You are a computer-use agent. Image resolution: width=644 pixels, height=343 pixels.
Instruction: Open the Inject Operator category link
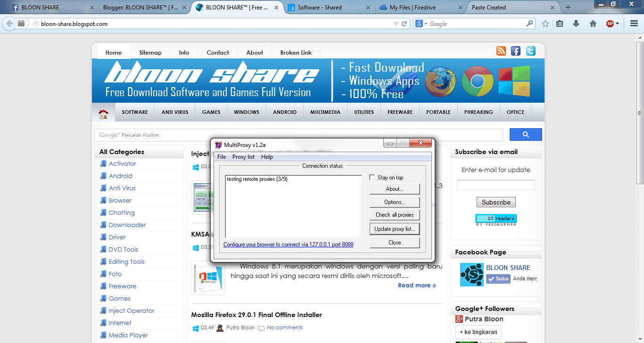pos(132,310)
